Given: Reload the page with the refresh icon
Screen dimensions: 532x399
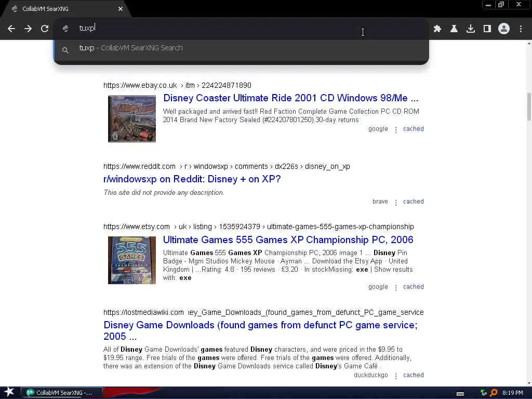Looking at the screenshot, I should (x=45, y=29).
